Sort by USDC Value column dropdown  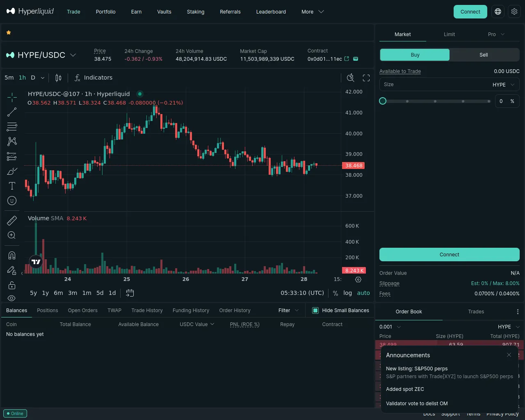coord(197,324)
